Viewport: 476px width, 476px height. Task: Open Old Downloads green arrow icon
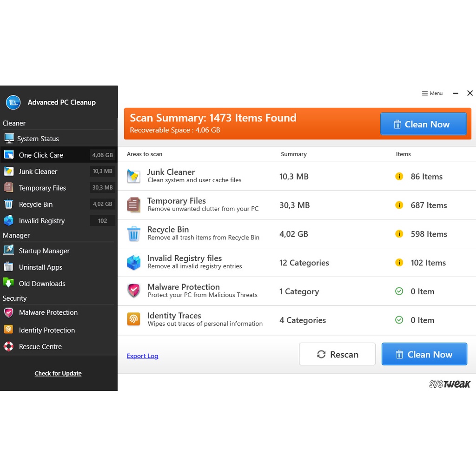coord(9,283)
